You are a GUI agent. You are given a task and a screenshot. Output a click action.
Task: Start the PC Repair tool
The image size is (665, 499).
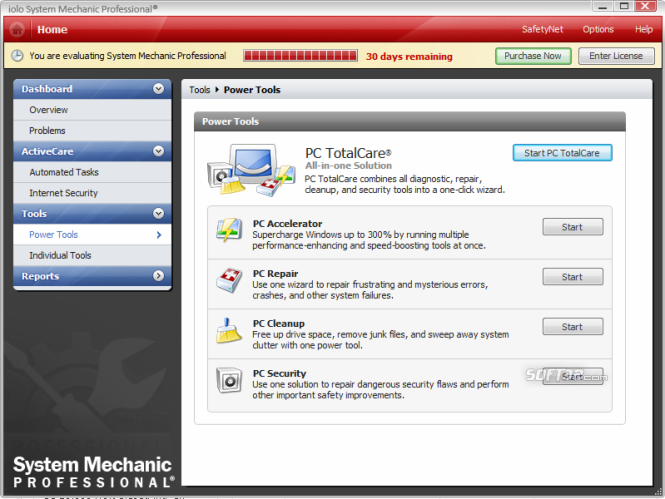[x=573, y=277]
